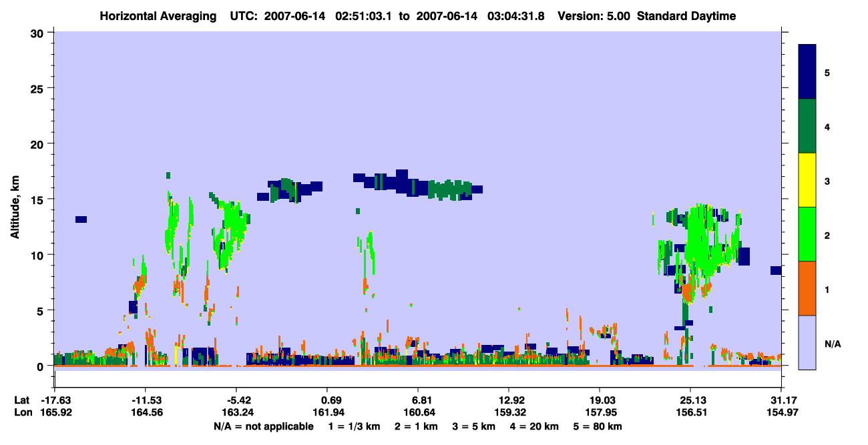Viewport: 868px width, 445px height.
Task: Click the colorbar label 'N/A'
Action: click(x=833, y=344)
